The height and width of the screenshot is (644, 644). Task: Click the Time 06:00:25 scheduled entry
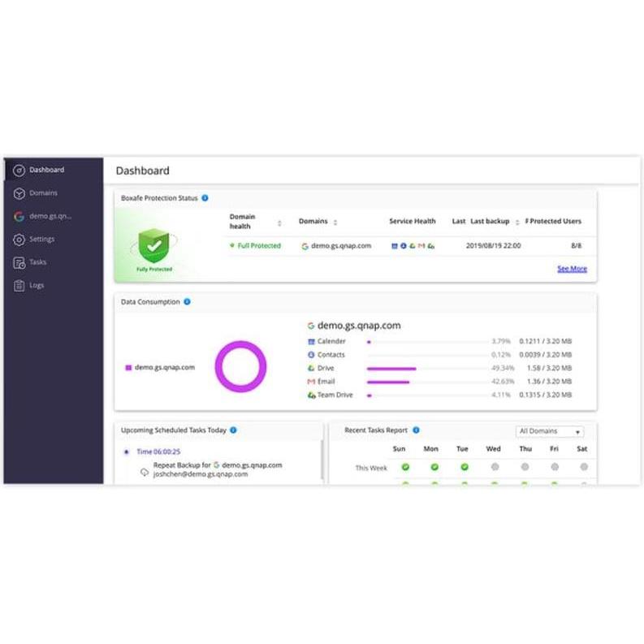click(158, 452)
